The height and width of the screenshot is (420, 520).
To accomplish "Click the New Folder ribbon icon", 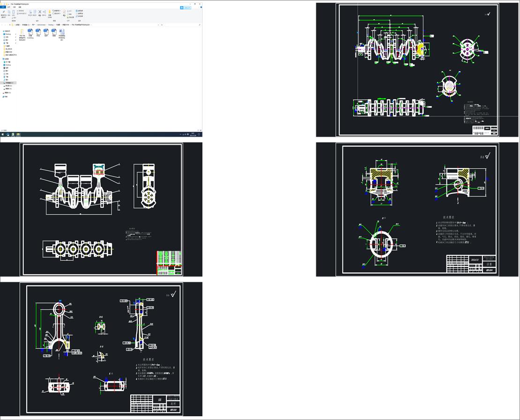I will pyautogui.click(x=50, y=12).
